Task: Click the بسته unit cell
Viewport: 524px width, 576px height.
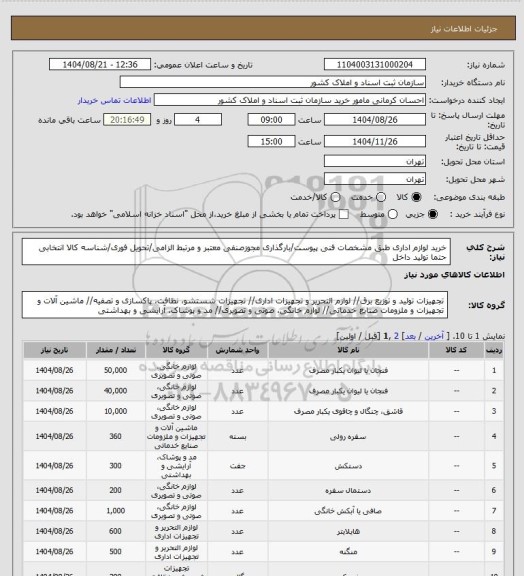Action: tap(237, 437)
